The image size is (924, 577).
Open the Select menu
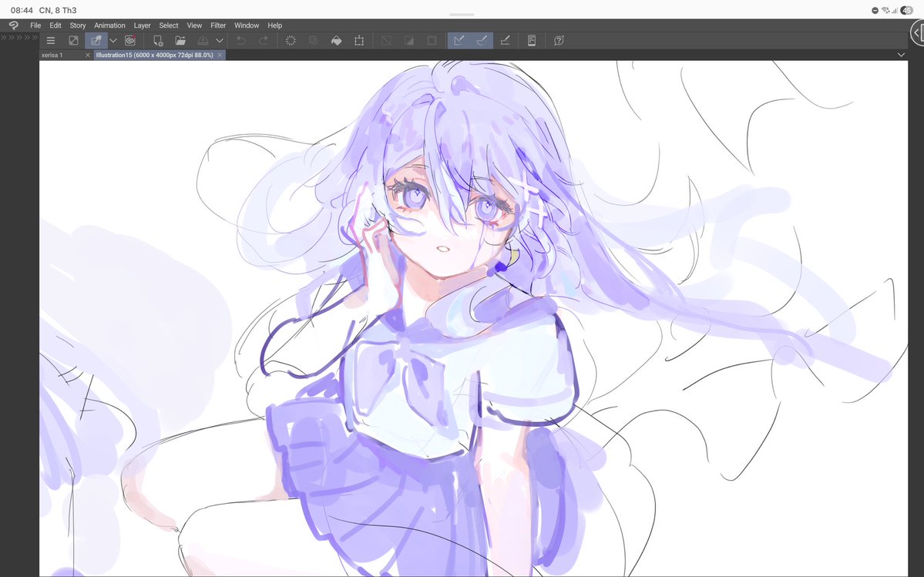click(169, 25)
